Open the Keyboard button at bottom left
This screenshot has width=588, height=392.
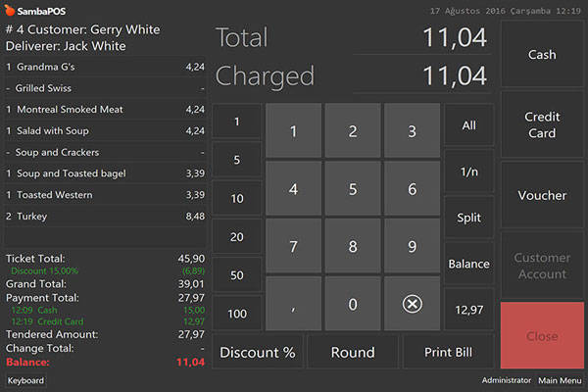25,380
